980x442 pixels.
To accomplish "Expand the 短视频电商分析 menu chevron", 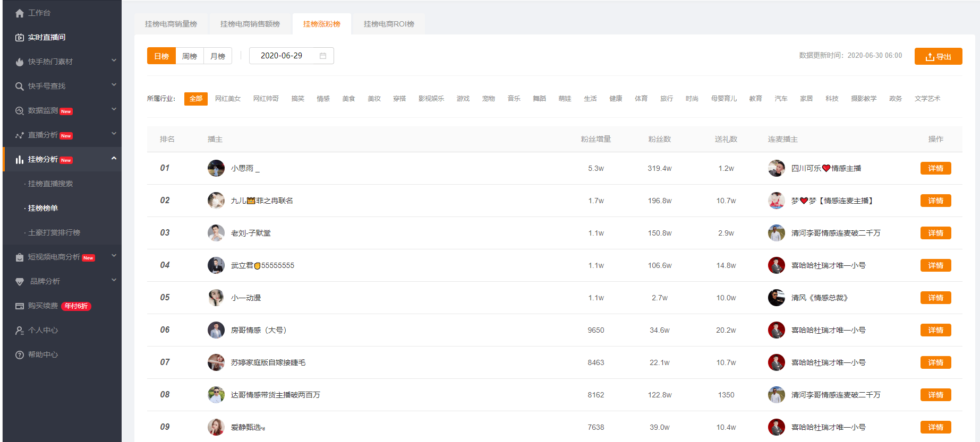I will (114, 256).
